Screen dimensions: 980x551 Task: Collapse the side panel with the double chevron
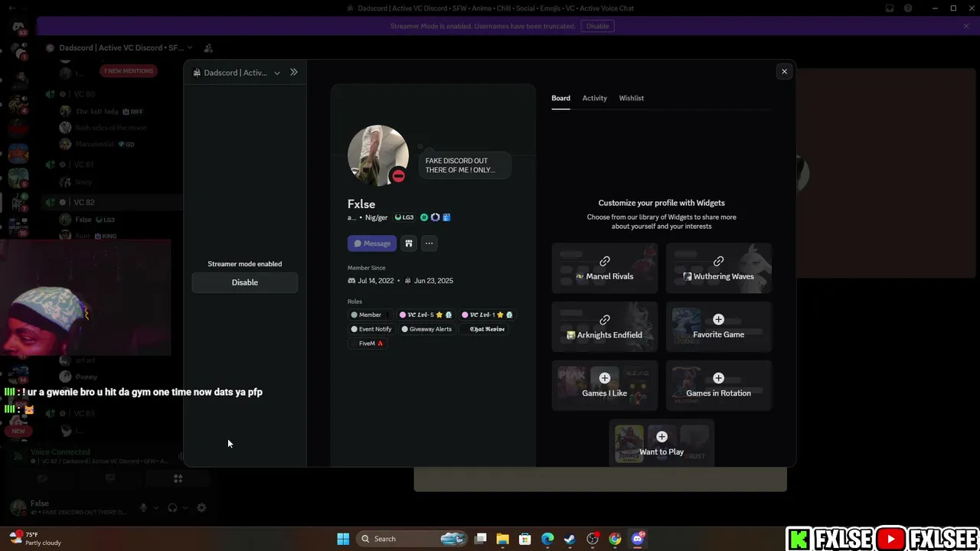[294, 73]
